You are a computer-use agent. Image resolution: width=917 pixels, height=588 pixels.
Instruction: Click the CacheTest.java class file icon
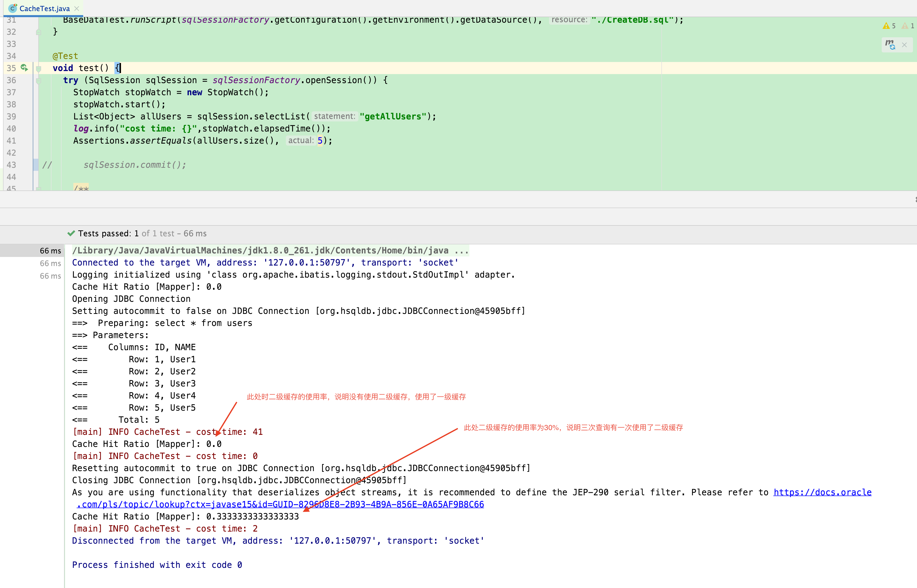tap(13, 8)
